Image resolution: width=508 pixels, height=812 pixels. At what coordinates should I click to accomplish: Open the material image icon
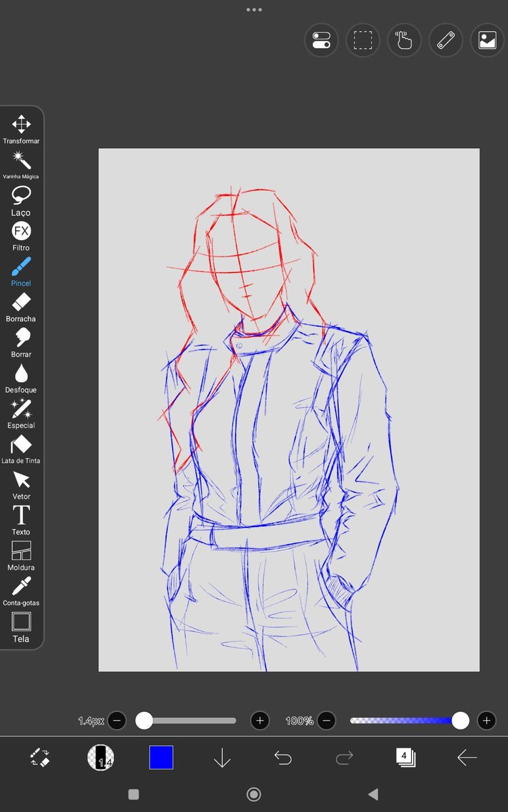487,41
